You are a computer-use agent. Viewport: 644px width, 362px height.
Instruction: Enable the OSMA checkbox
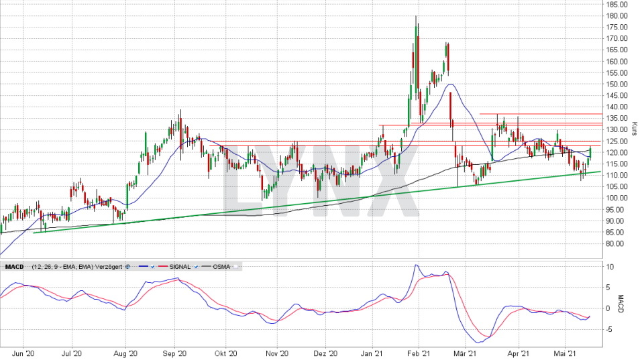(235, 267)
